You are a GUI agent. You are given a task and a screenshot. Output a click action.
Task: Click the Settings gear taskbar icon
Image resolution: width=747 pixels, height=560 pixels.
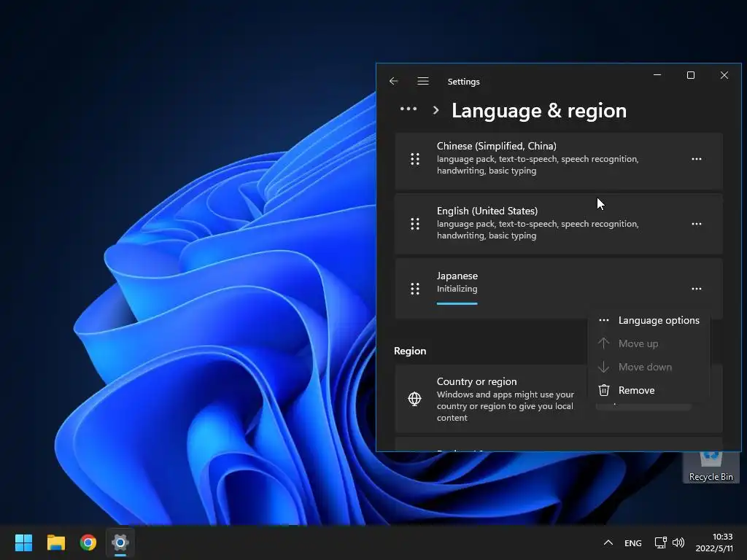click(x=120, y=542)
